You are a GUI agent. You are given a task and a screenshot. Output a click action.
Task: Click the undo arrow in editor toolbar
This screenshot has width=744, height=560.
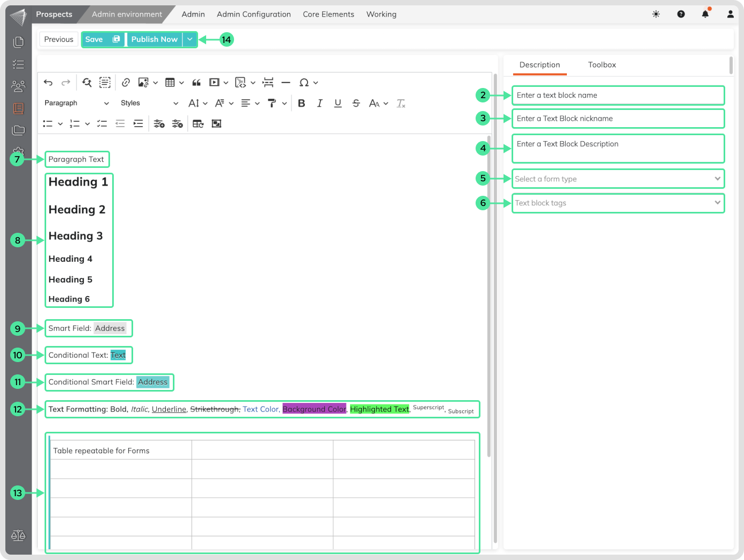[48, 83]
